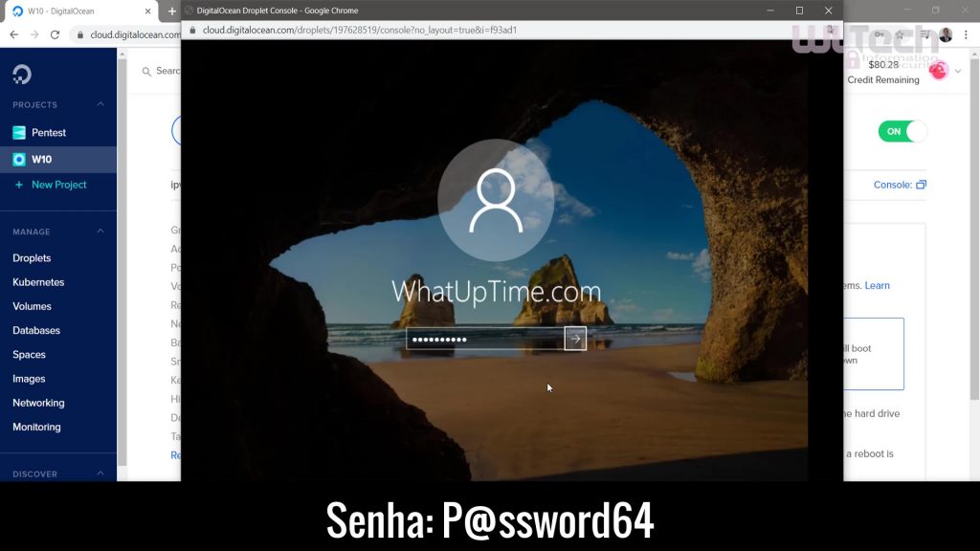980x551 pixels.
Task: Click the plus icon beside New Project
Action: 19,185
